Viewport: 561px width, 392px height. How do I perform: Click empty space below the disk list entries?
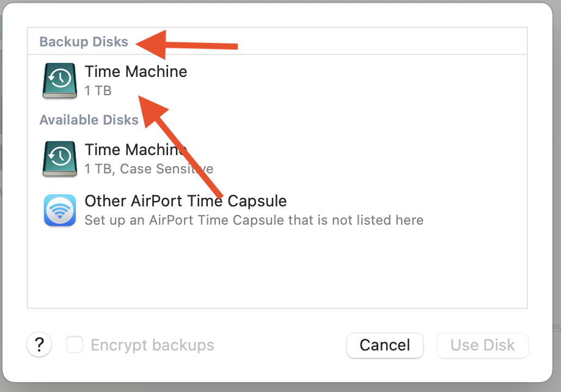coord(277,269)
